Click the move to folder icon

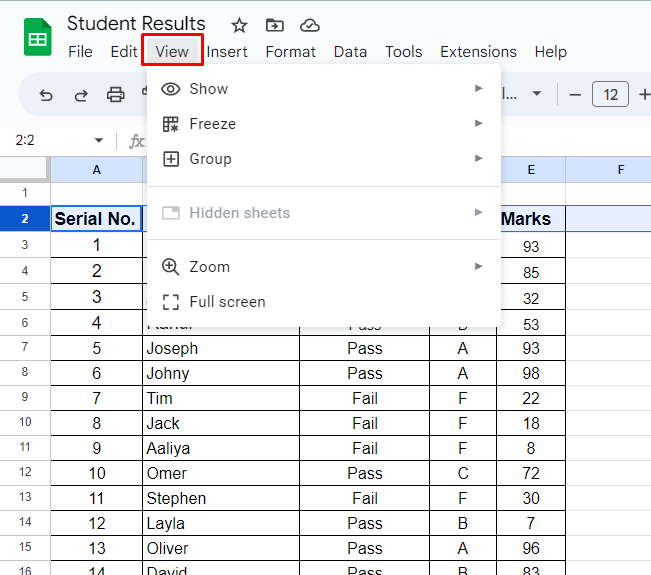pyautogui.click(x=274, y=25)
